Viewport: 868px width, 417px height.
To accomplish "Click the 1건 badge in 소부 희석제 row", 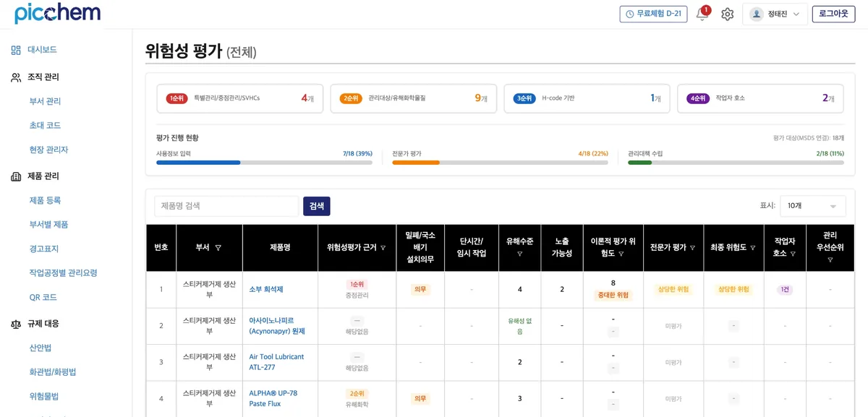I will tap(785, 290).
